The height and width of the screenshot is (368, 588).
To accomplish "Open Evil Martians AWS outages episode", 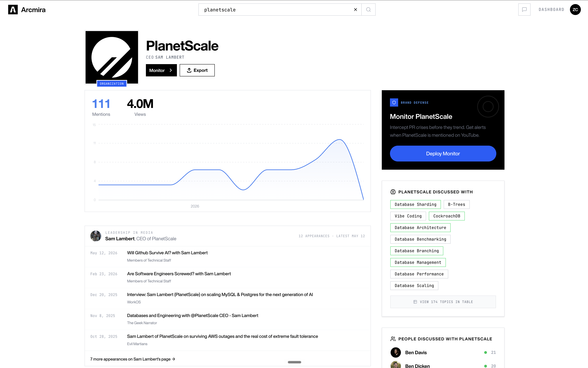I will tap(222, 336).
